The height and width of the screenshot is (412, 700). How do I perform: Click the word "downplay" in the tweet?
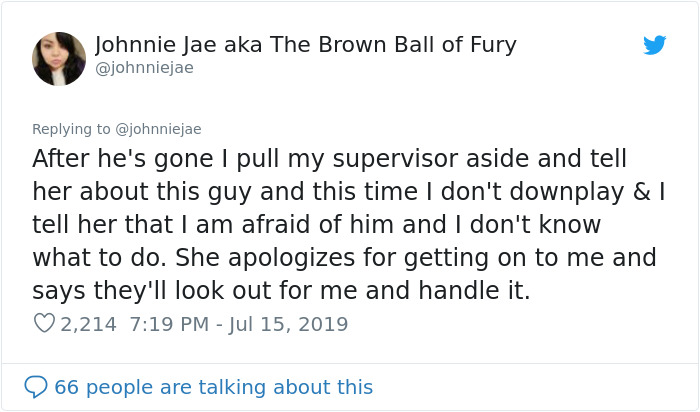(567, 192)
